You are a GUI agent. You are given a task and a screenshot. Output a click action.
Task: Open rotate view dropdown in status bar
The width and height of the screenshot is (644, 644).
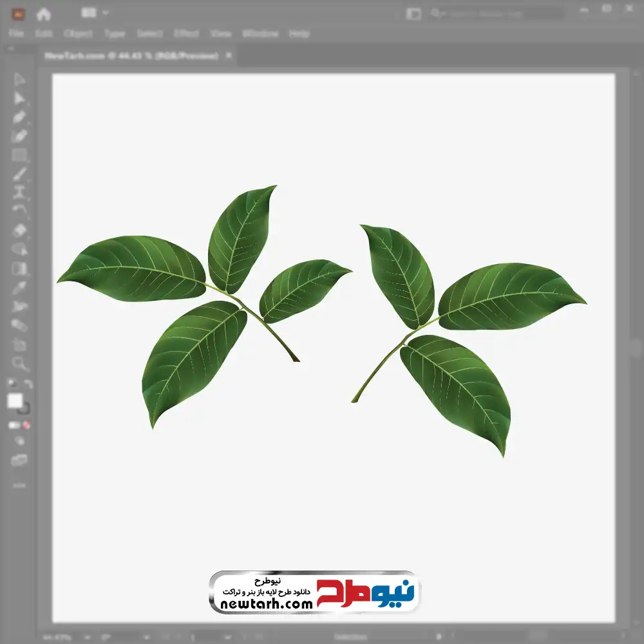146,638
